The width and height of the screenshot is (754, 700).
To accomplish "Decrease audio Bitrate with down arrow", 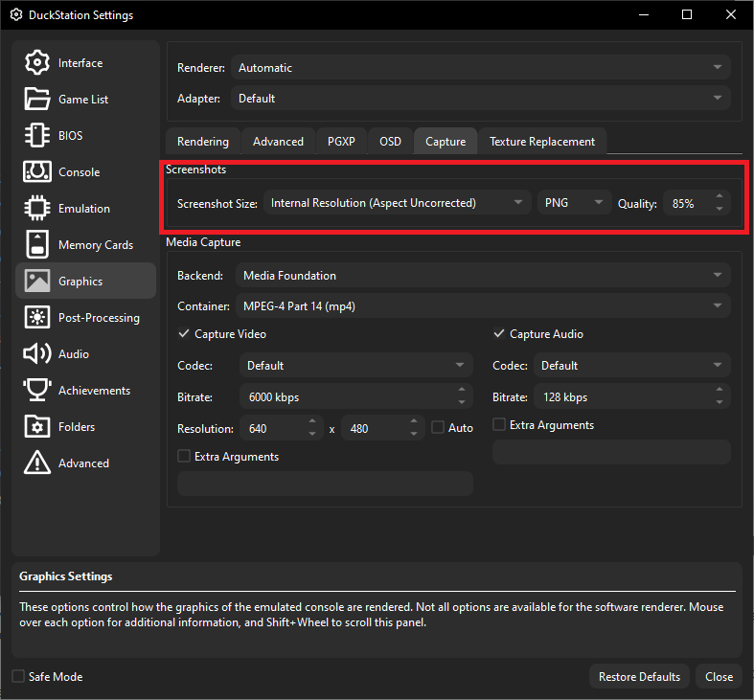I will (720, 402).
